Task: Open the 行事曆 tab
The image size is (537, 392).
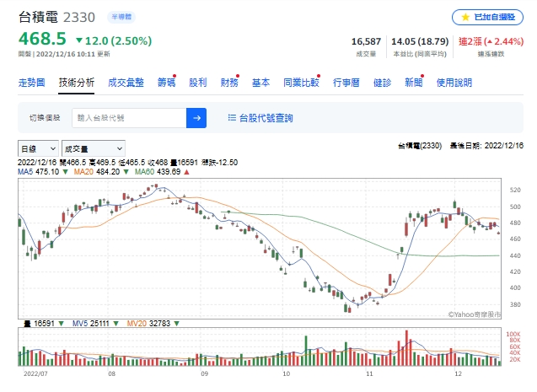Action: click(346, 83)
